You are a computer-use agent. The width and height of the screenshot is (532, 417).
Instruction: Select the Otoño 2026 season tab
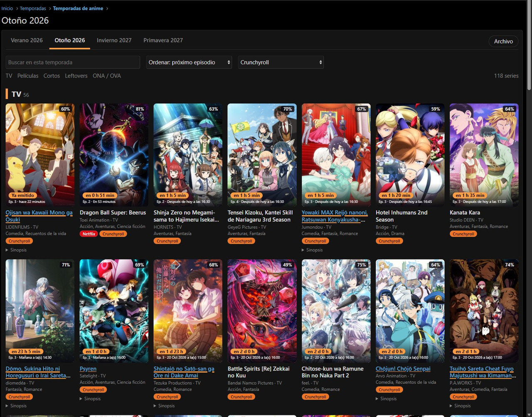coord(70,40)
